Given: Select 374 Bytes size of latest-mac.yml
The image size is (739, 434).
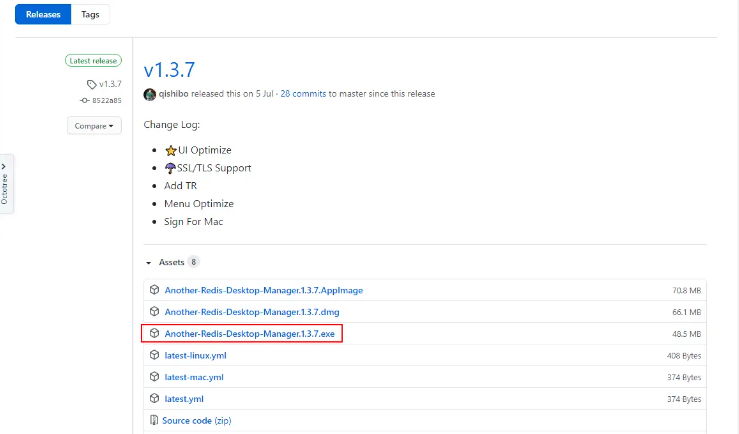Looking at the screenshot, I should point(684,377).
